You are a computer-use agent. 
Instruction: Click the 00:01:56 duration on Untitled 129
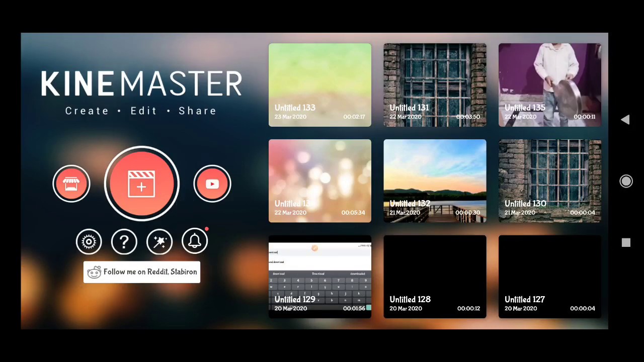coord(354,309)
